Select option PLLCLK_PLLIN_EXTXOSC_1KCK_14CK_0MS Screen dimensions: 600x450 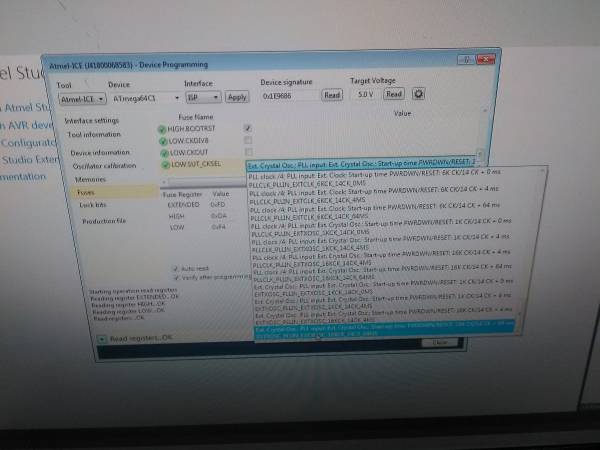click(381, 227)
